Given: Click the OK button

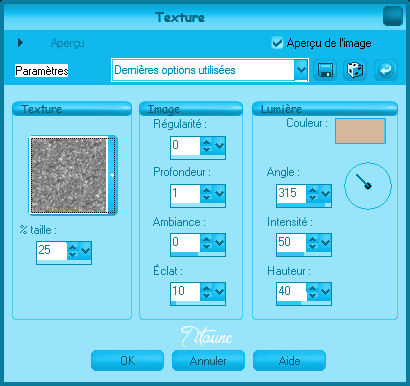Looking at the screenshot, I should (127, 360).
